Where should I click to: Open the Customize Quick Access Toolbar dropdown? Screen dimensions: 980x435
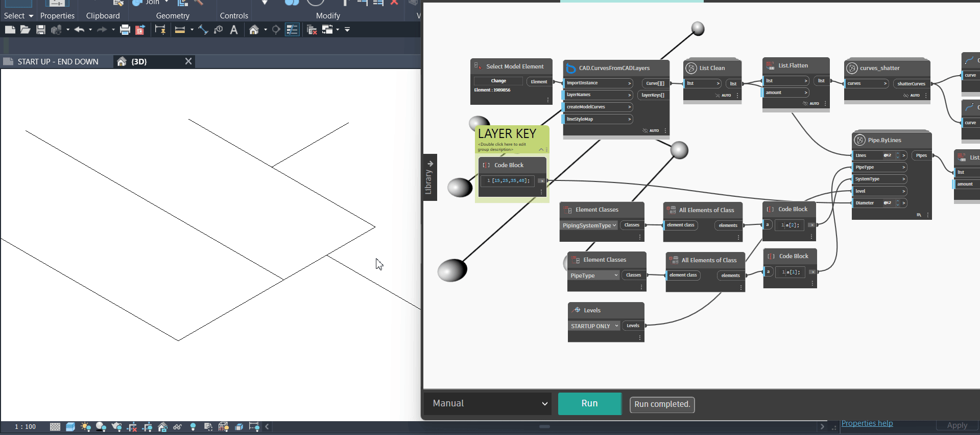(x=347, y=30)
